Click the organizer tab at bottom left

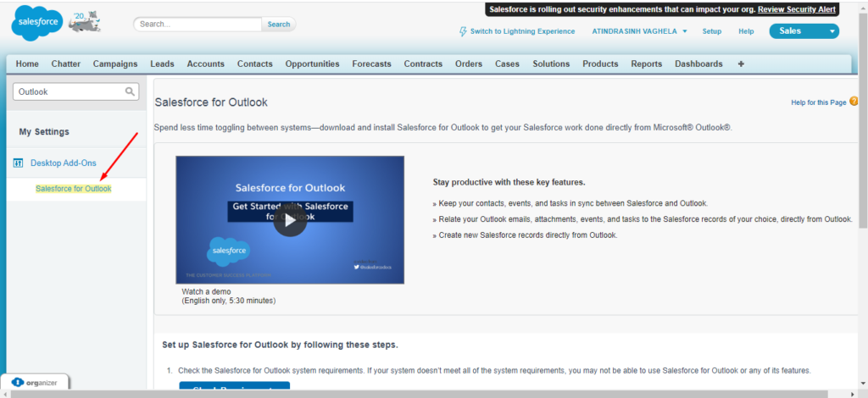(35, 382)
